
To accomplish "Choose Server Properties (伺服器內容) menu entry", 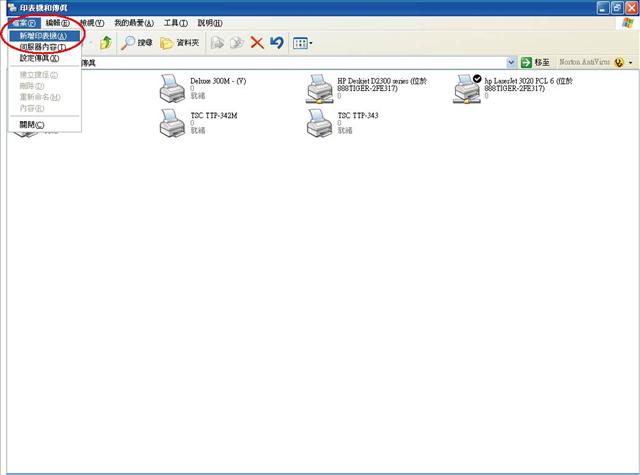I will pos(44,47).
